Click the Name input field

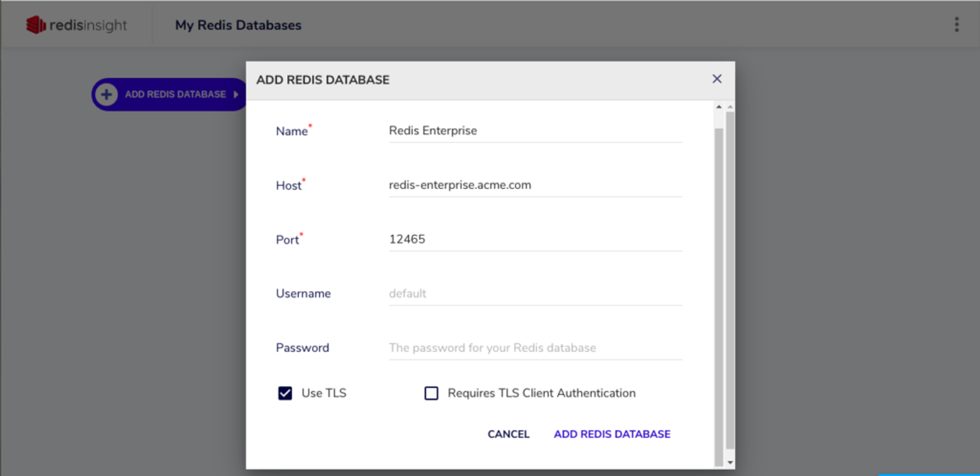535,131
